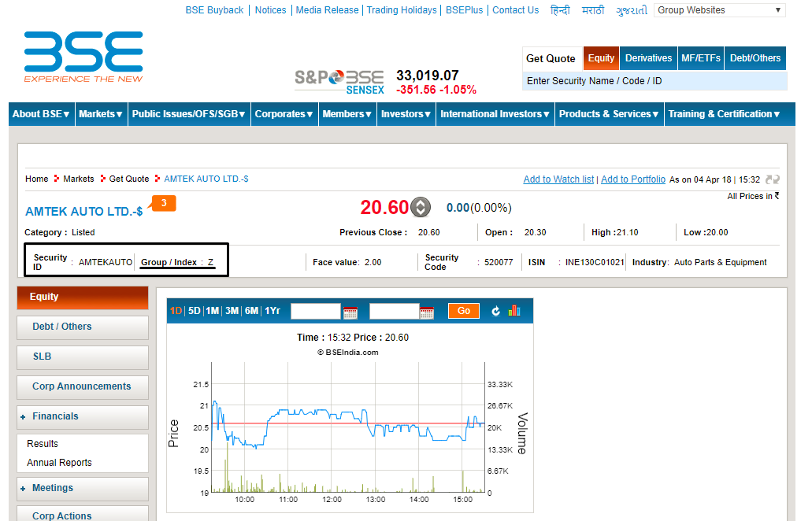Select 1D chart range
This screenshot has width=812, height=521.
tap(176, 311)
